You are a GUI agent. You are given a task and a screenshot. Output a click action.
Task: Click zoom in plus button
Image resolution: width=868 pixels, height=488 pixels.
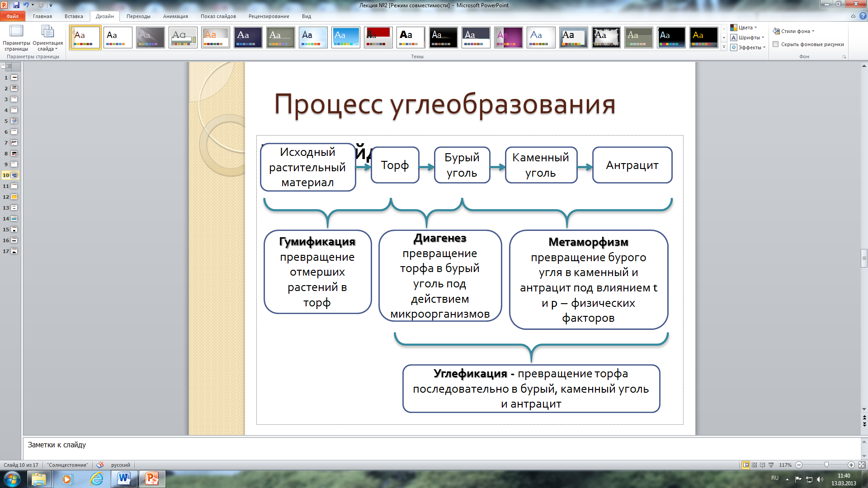[851, 465]
